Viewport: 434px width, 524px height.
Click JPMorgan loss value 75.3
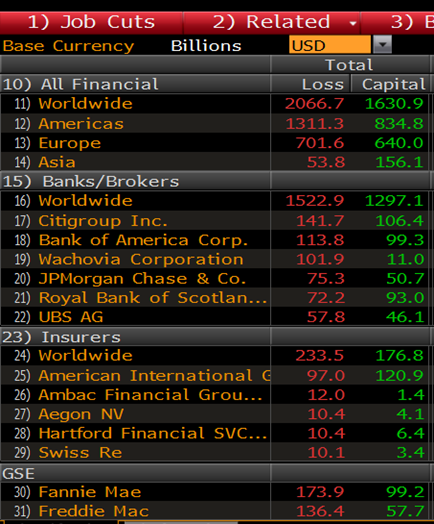coord(326,279)
